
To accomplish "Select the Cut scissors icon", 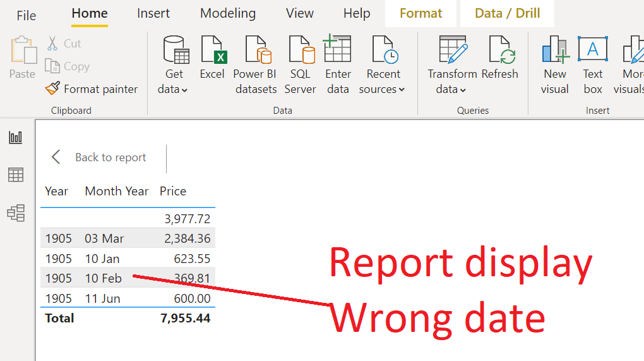I will [x=52, y=43].
